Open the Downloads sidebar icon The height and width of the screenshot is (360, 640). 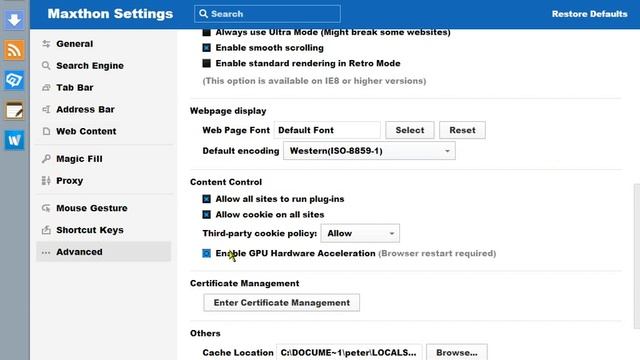[14, 19]
